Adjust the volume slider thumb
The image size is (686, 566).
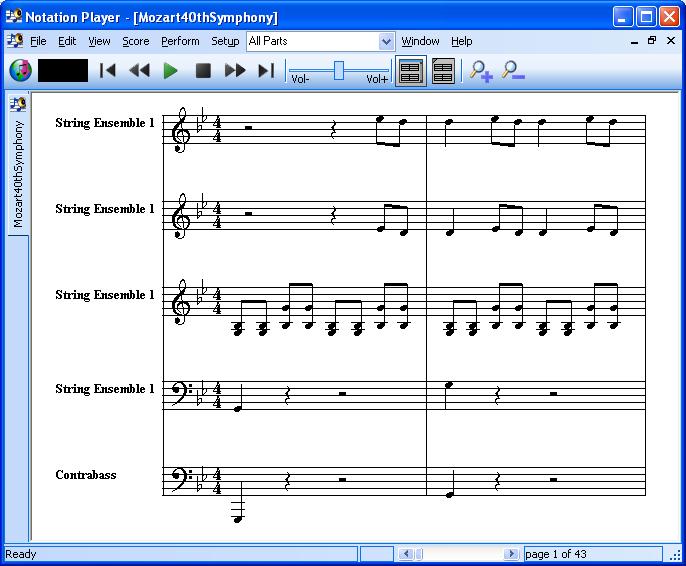tap(339, 70)
